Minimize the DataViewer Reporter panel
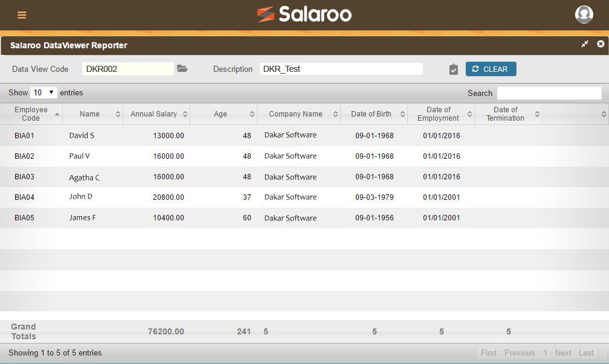Screen dimensions: 609x364 [x=585, y=44]
